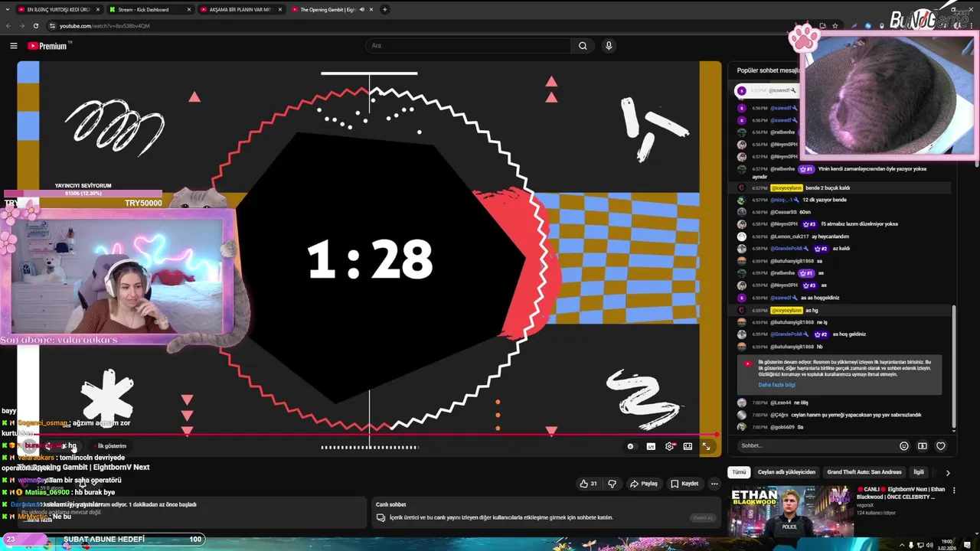Viewport: 980px width, 551px height.
Task: Select Grand Theft Auto: San Andreas chip
Action: [864, 472]
